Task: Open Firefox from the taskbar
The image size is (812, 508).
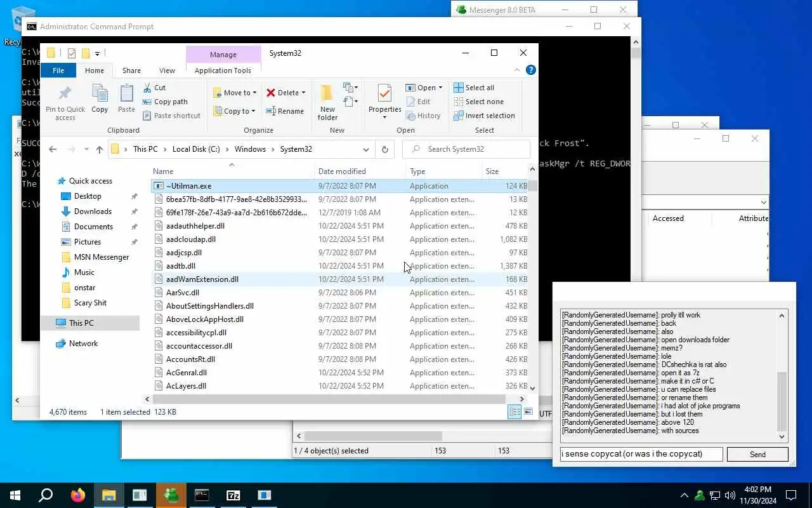Action: (x=78, y=495)
